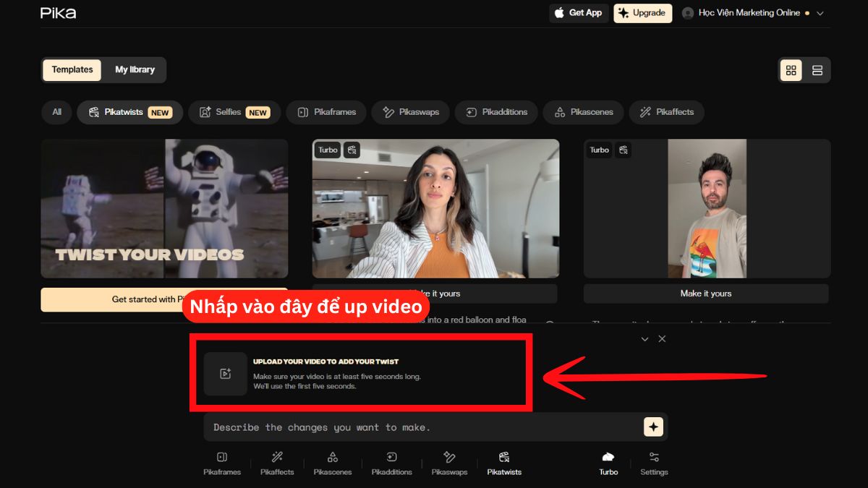Image resolution: width=868 pixels, height=488 pixels.
Task: Click Pikatwists badge icon on the man template
Action: click(x=623, y=150)
